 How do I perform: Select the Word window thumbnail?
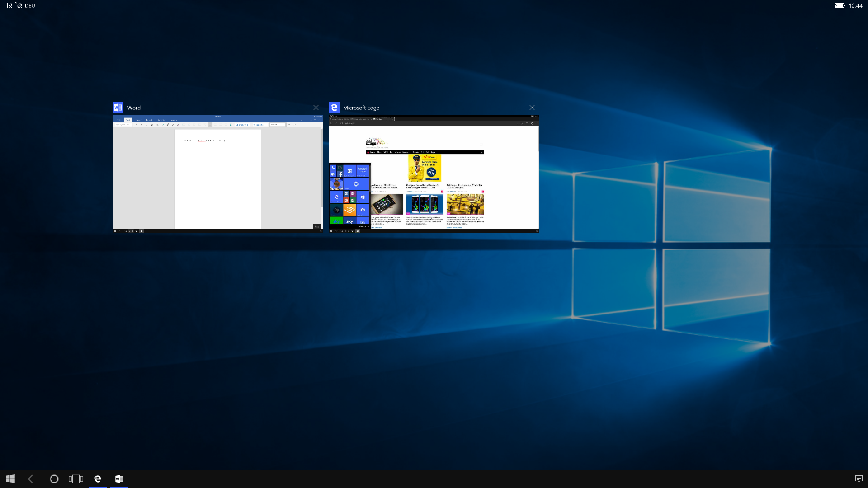tap(217, 174)
